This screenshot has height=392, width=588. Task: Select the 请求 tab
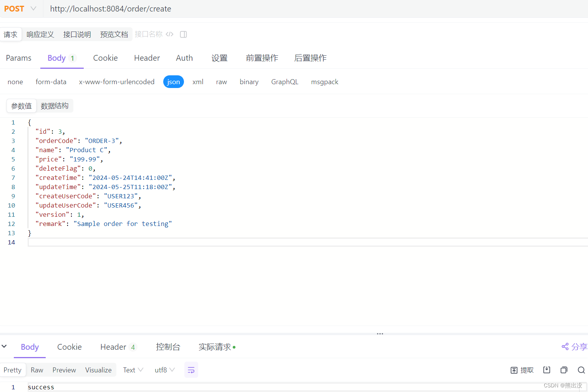[x=11, y=34]
